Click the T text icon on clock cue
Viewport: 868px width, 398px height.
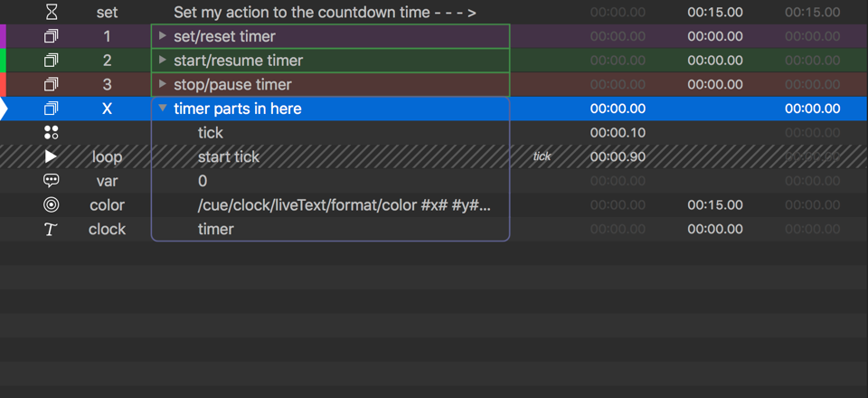point(51,230)
